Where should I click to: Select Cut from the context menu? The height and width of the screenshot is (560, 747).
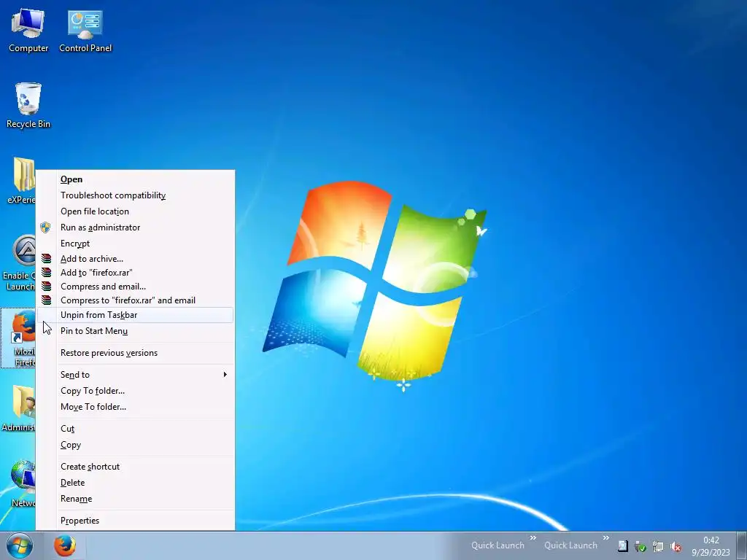135,429
